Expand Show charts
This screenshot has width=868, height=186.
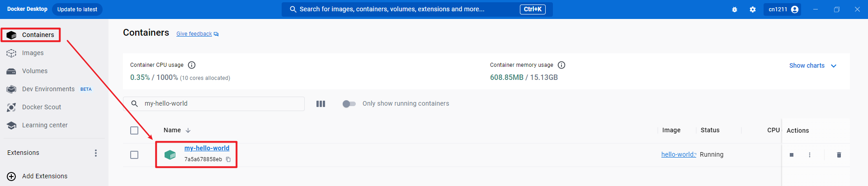812,65
